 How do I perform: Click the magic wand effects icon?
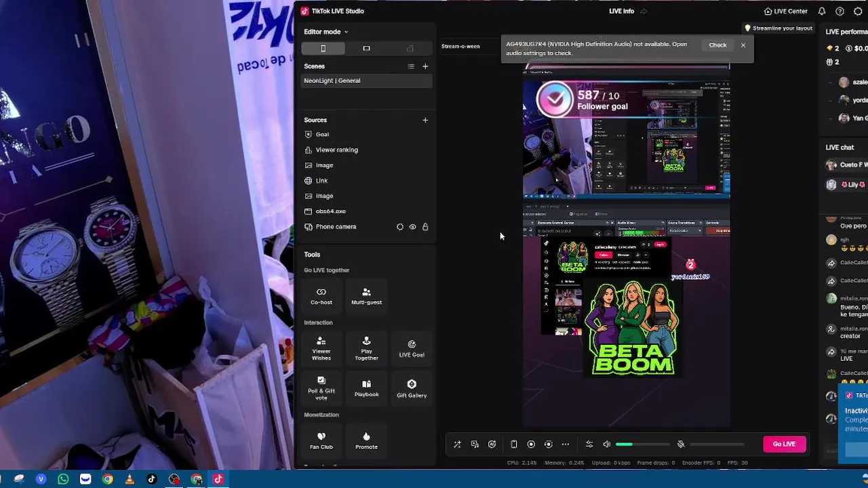point(457,445)
